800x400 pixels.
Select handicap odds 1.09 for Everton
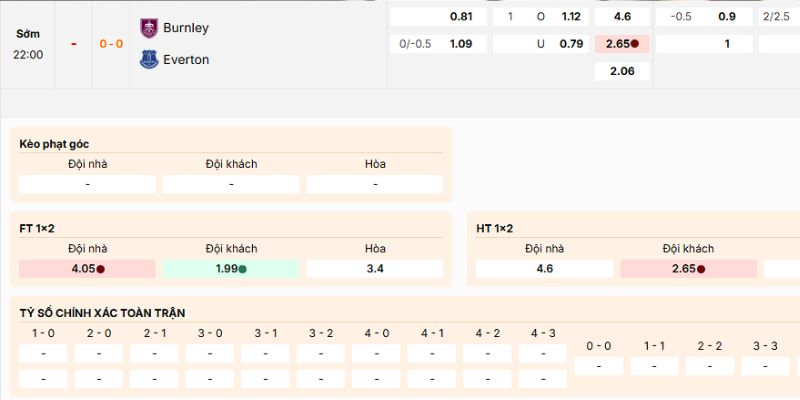[461, 44]
